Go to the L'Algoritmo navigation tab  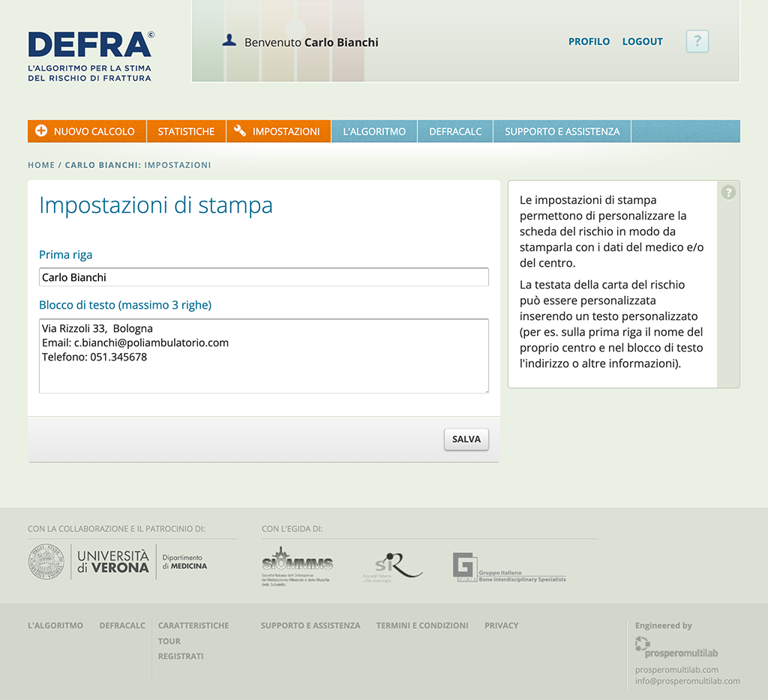pos(373,131)
